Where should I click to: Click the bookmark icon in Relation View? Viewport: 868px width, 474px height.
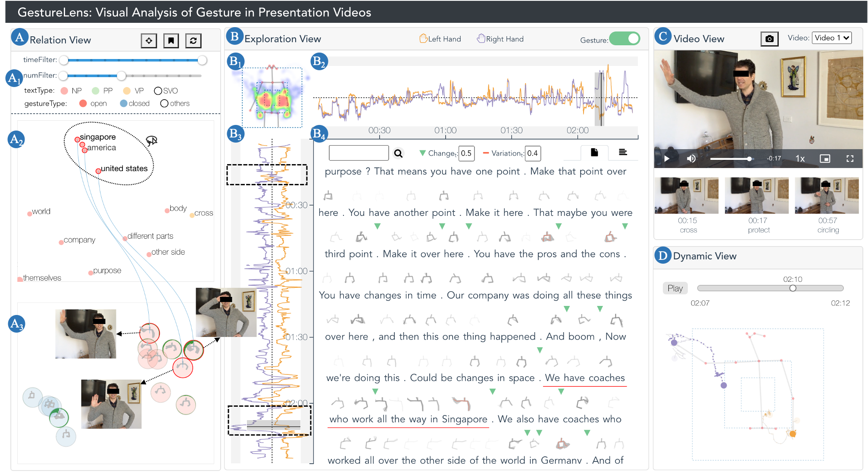(x=171, y=41)
